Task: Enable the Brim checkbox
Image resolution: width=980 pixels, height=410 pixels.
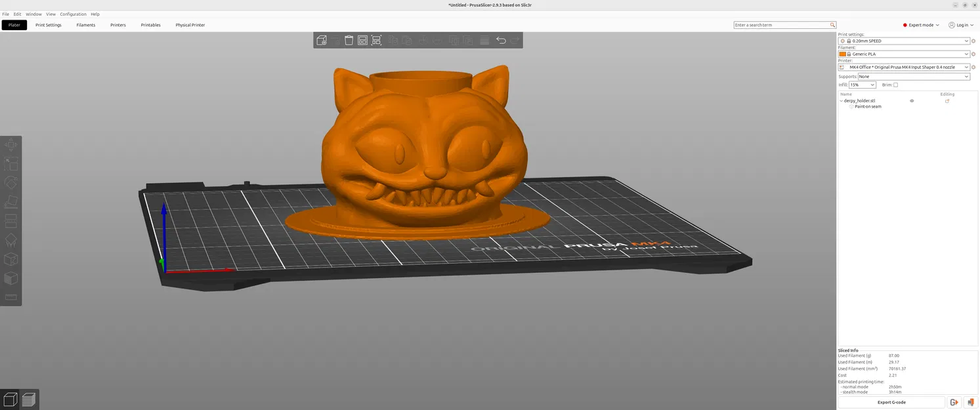Action: pyautogui.click(x=896, y=85)
